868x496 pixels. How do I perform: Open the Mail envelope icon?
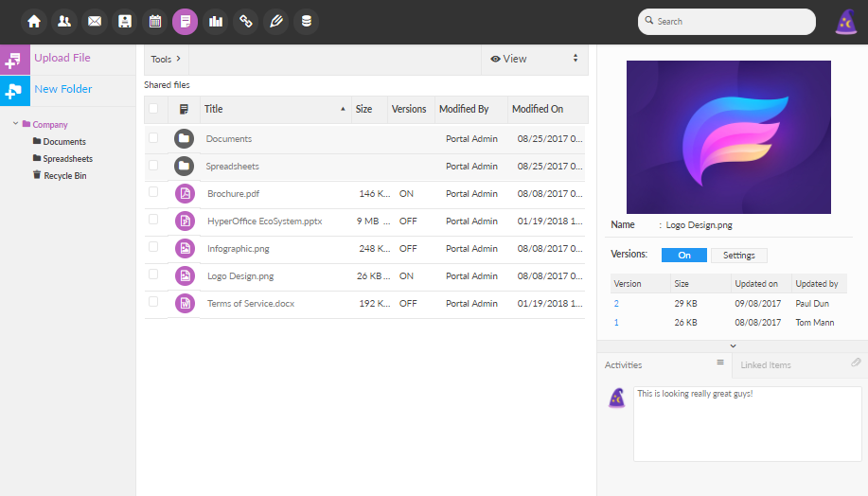click(x=95, y=22)
